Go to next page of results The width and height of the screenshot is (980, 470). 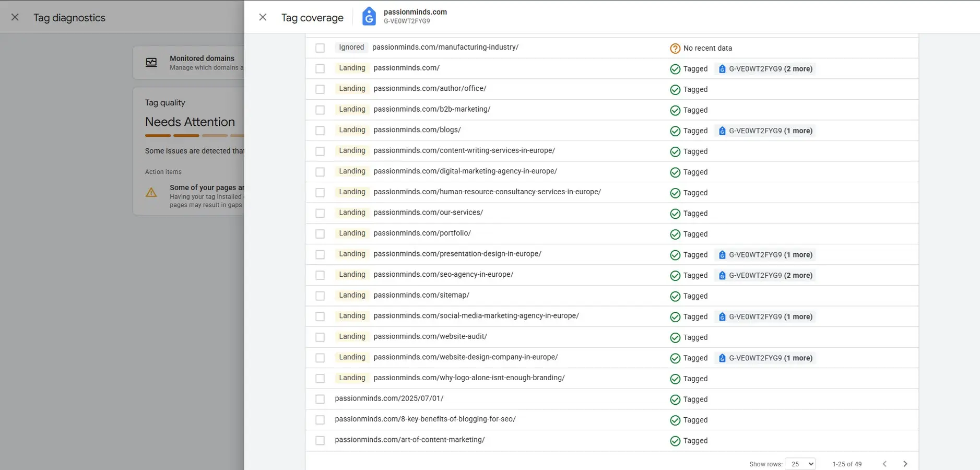click(x=905, y=464)
